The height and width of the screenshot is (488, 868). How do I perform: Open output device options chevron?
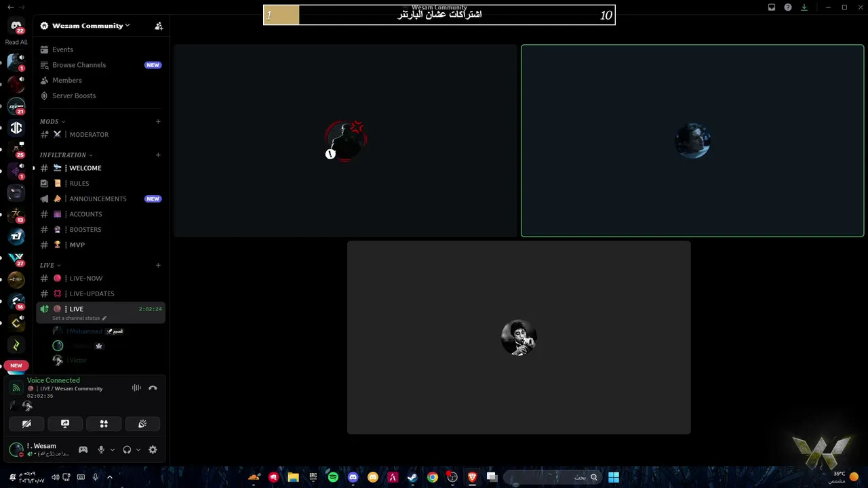(x=138, y=449)
